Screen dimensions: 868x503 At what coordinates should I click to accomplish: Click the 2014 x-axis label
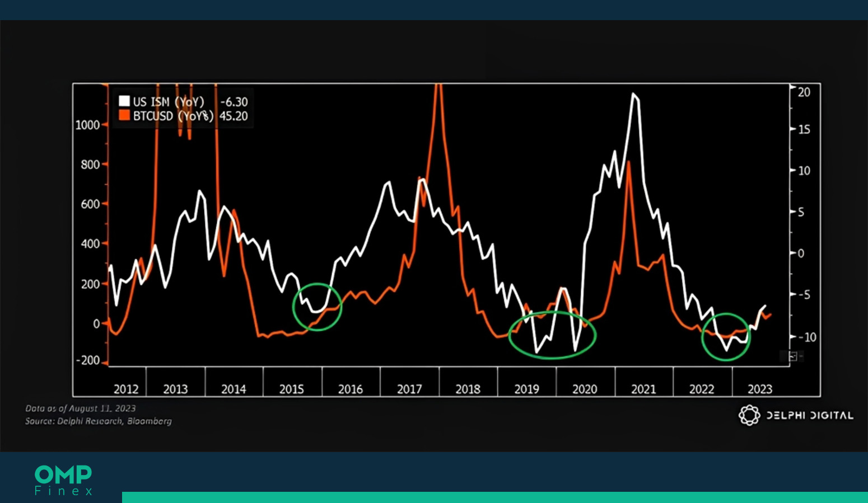tap(234, 389)
